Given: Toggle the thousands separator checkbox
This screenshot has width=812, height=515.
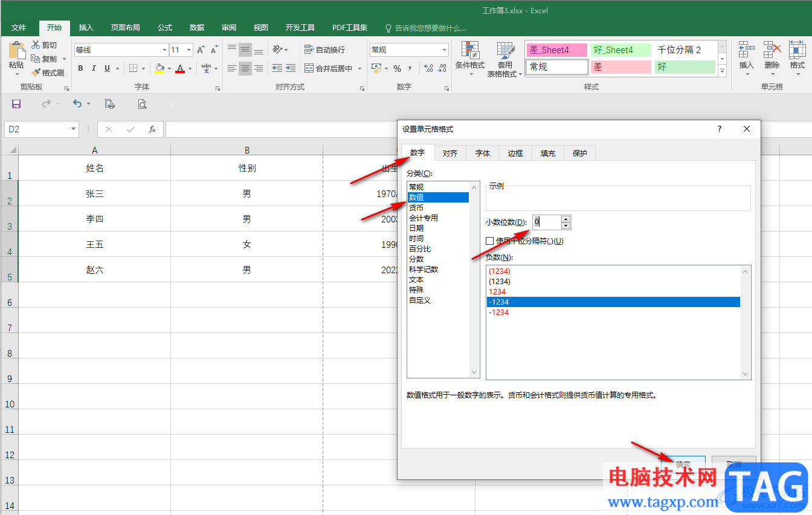Looking at the screenshot, I should [490, 241].
